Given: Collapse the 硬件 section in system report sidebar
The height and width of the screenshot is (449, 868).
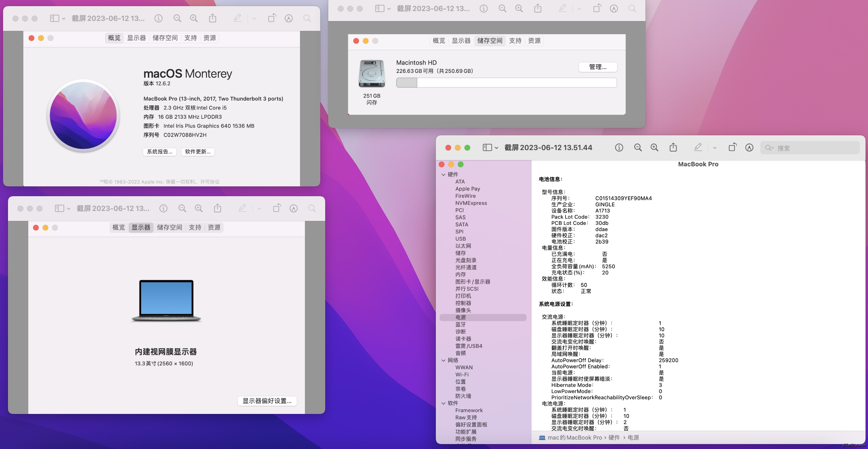Looking at the screenshot, I should click(x=444, y=175).
